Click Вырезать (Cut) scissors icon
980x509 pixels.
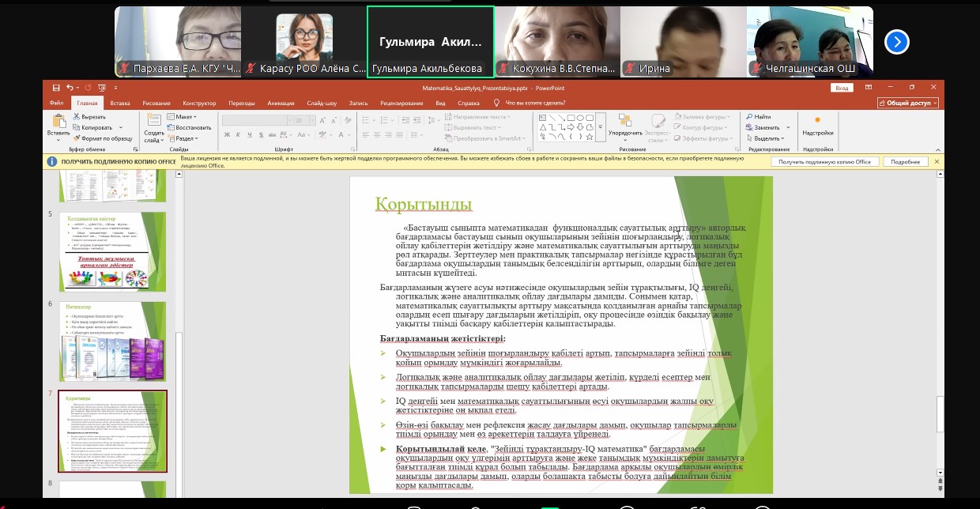pyautogui.click(x=77, y=117)
